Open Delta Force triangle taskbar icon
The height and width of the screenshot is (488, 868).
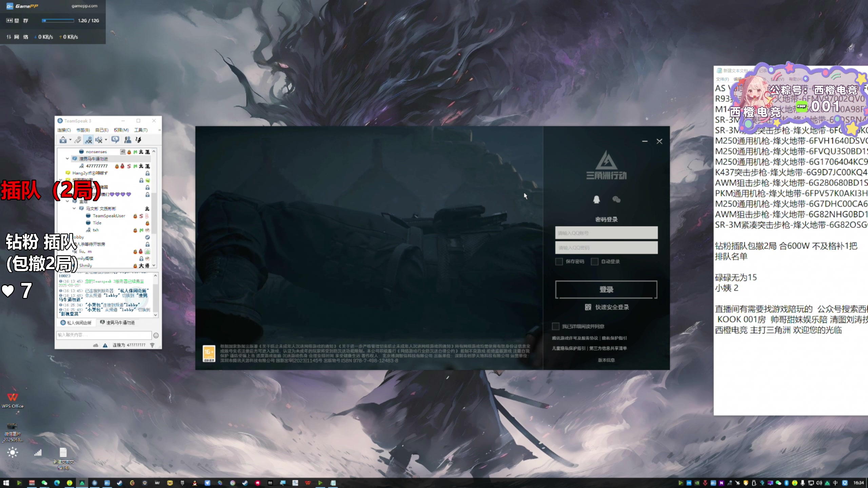click(82, 483)
